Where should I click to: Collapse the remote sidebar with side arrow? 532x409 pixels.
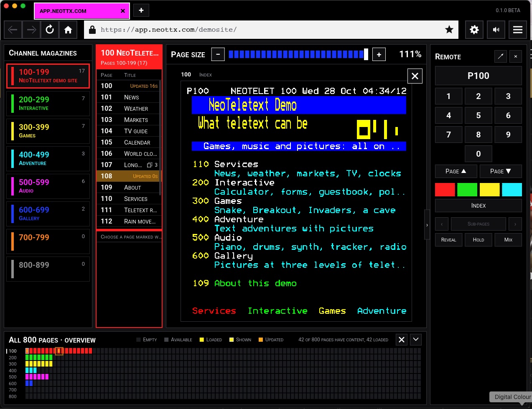427,225
